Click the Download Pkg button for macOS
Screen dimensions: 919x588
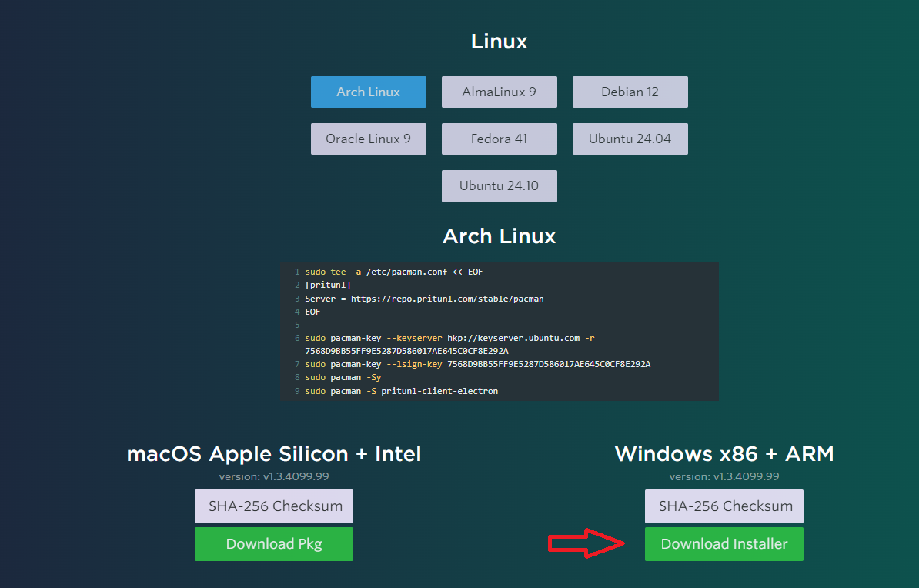tap(274, 544)
